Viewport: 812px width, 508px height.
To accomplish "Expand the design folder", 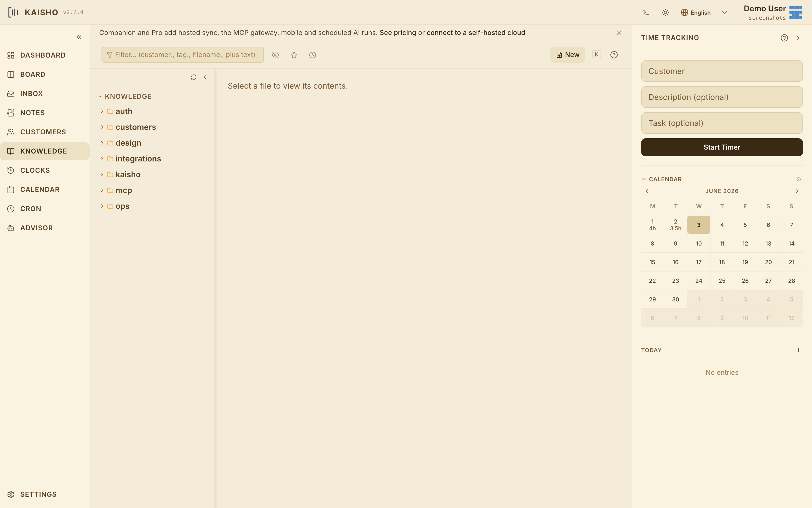I will (x=102, y=143).
